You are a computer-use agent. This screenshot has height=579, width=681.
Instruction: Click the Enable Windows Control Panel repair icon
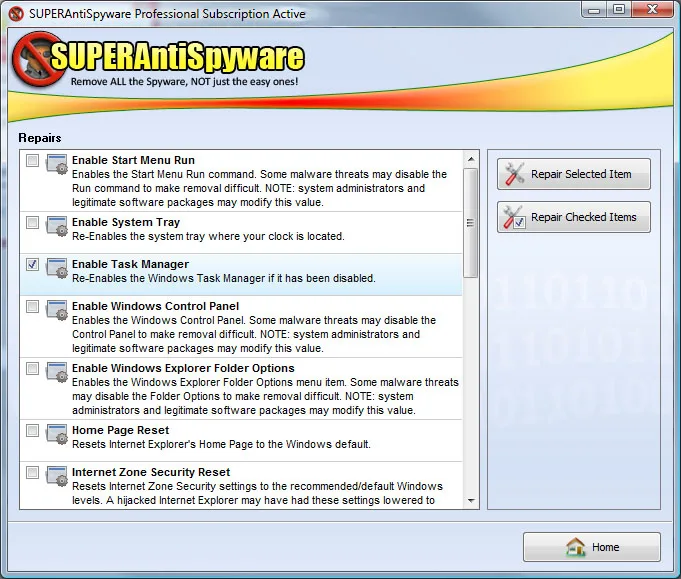(x=56, y=310)
